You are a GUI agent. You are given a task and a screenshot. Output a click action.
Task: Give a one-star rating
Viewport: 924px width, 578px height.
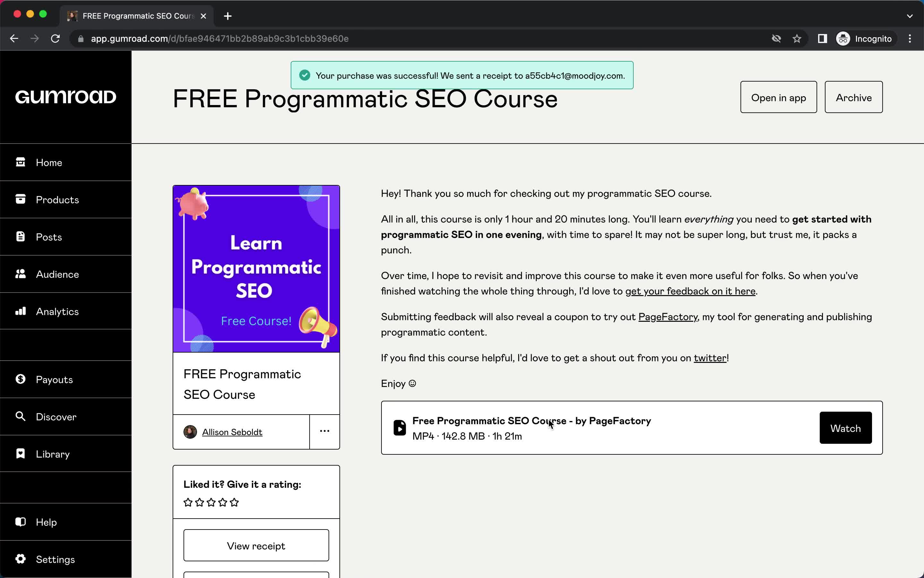pos(188,502)
